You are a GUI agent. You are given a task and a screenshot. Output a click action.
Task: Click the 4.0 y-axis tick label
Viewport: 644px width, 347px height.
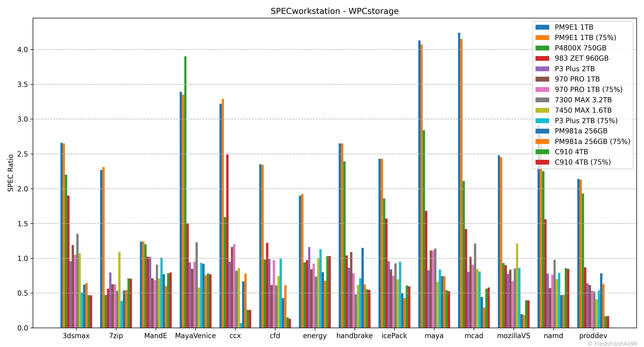coord(22,50)
